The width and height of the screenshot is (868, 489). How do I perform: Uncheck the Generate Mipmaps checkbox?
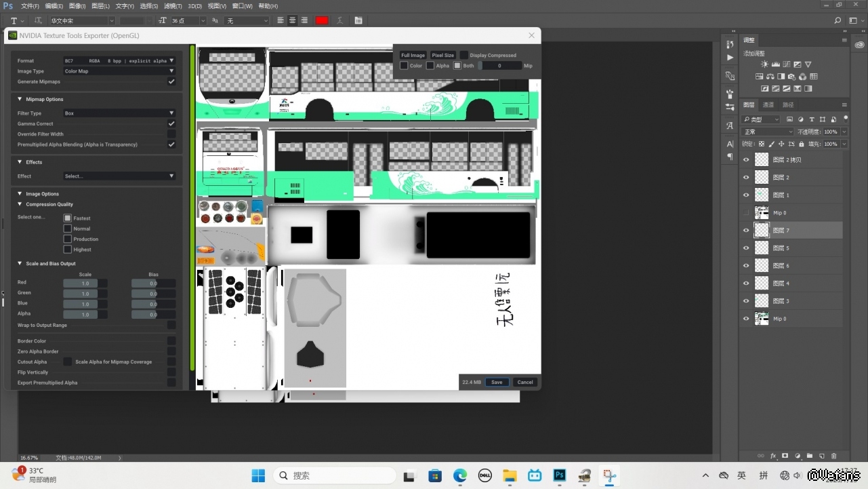[171, 81]
